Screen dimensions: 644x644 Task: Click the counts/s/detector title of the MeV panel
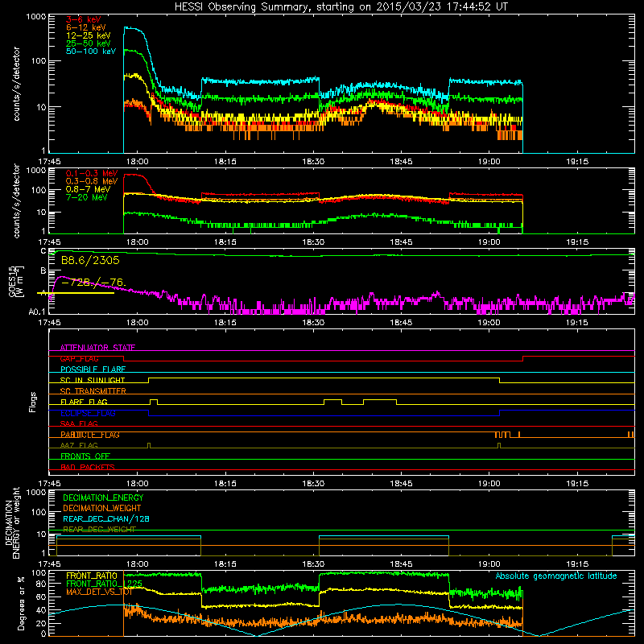point(16,200)
